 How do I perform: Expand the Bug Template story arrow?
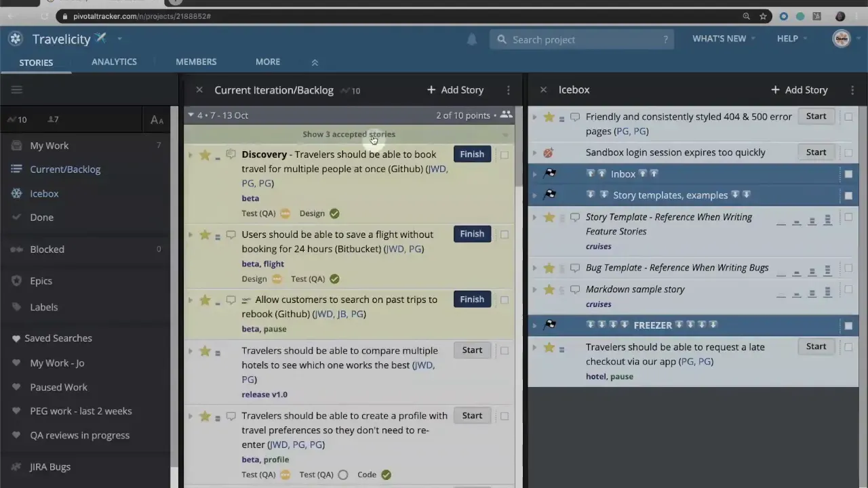(534, 268)
